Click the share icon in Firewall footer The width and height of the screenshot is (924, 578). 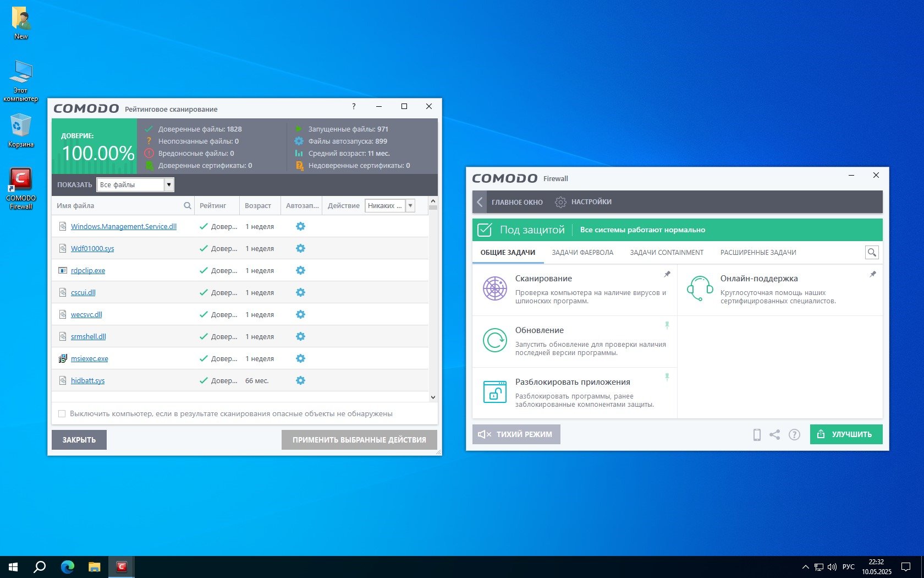[x=774, y=434]
